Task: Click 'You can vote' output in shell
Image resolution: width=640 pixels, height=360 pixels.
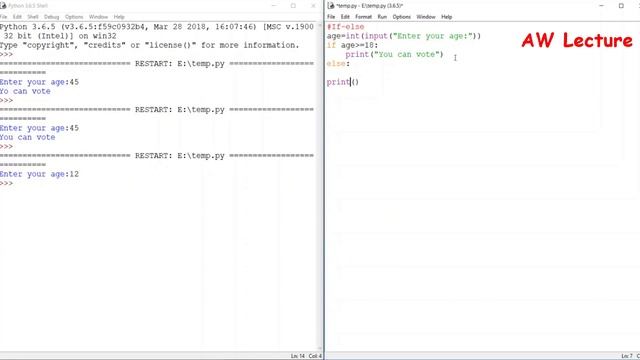Action: [x=27, y=138]
